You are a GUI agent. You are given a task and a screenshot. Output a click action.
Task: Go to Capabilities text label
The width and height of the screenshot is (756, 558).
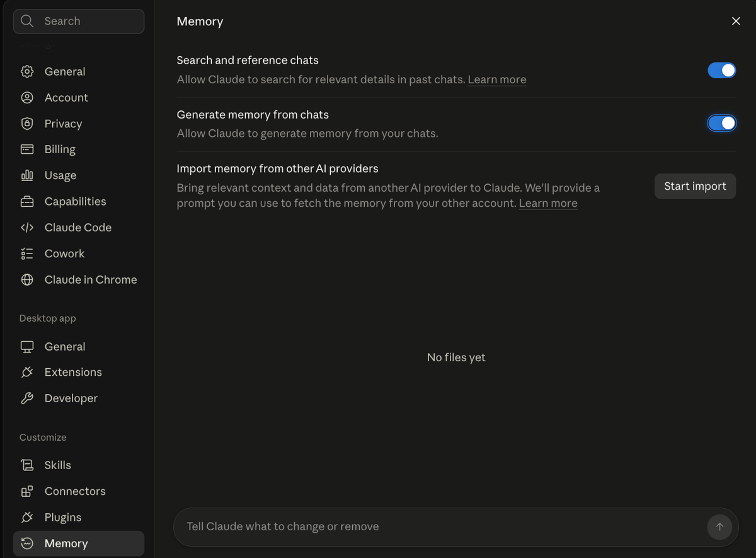click(76, 202)
